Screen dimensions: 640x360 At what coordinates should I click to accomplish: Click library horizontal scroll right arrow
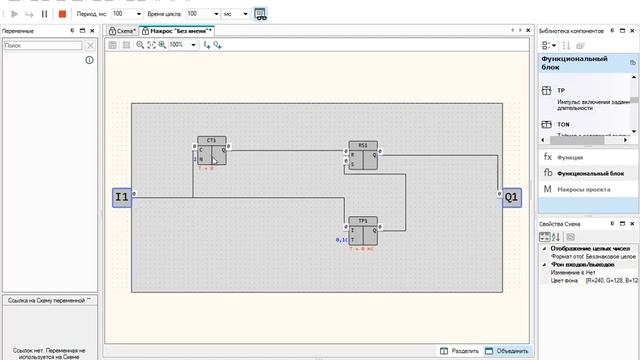pos(625,140)
